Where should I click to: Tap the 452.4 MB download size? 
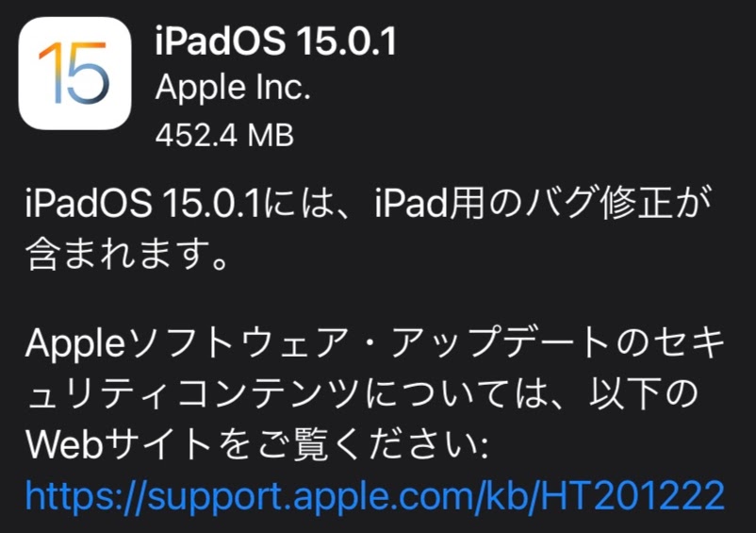[x=224, y=135]
